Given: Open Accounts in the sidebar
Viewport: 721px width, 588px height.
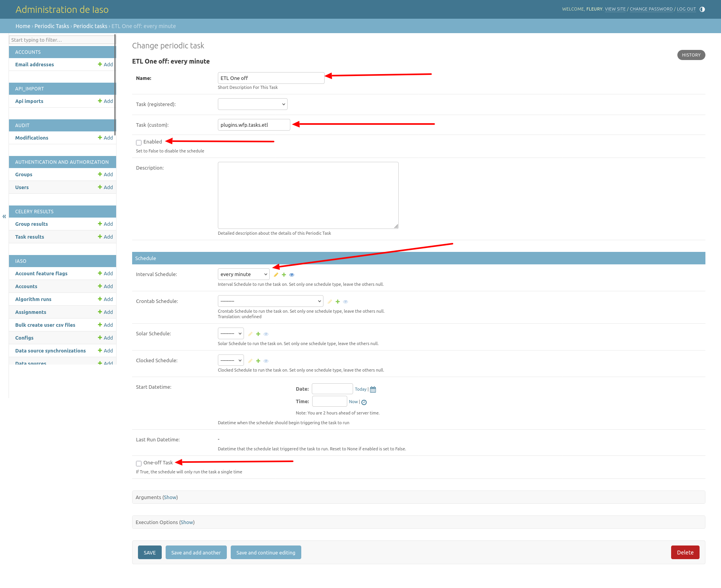Looking at the screenshot, I should click(26, 286).
